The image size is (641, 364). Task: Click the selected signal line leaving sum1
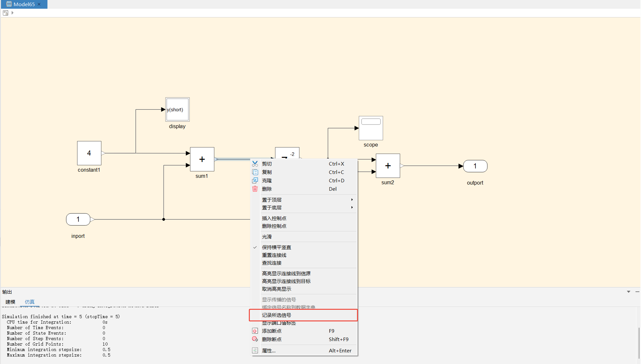point(232,159)
